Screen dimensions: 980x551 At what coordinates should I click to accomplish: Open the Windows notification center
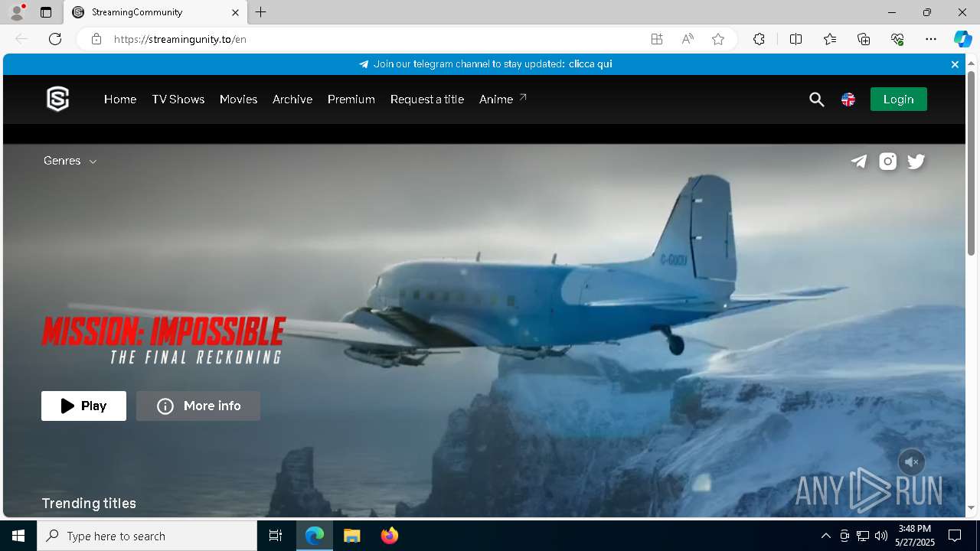(955, 536)
